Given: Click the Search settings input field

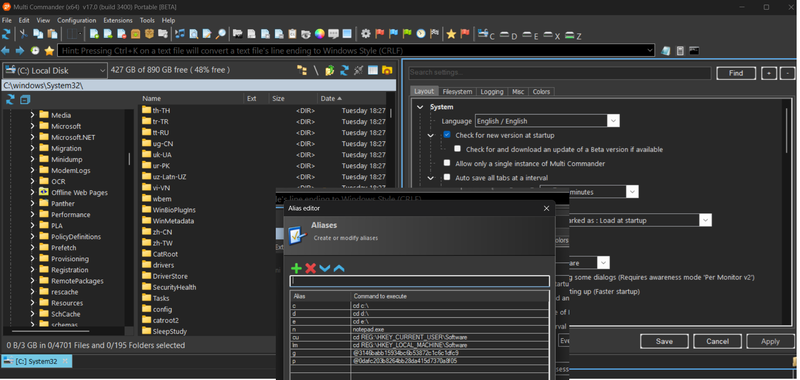Looking at the screenshot, I should click(560, 73).
